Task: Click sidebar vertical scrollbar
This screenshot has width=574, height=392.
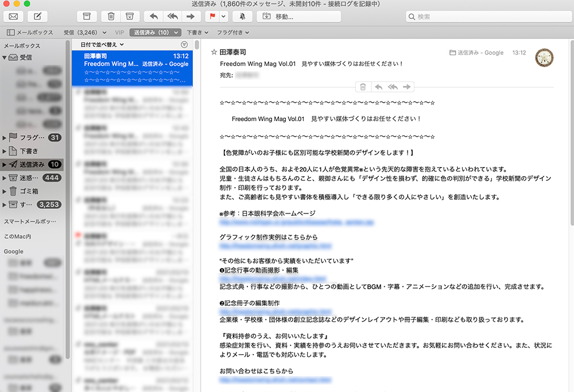Action: (x=67, y=200)
